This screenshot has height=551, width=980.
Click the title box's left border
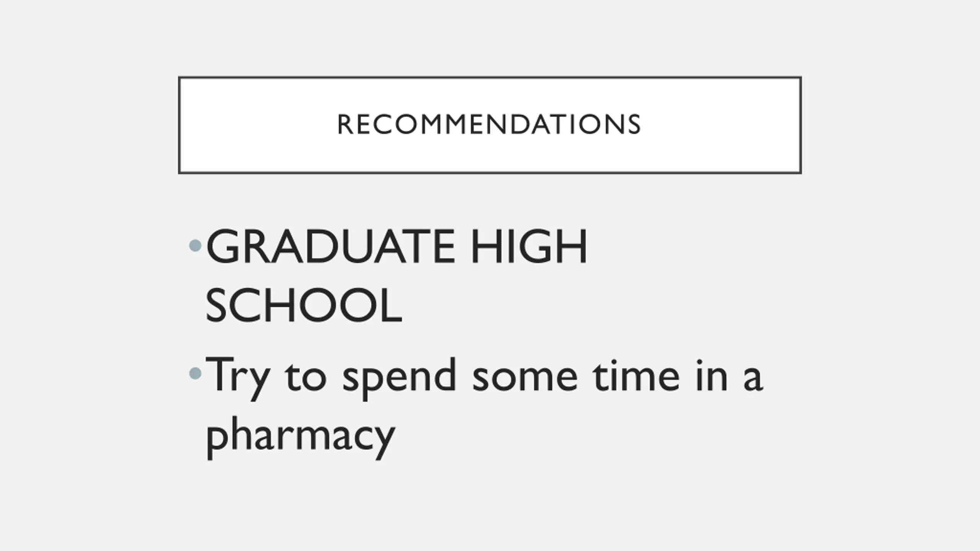tap(179, 125)
